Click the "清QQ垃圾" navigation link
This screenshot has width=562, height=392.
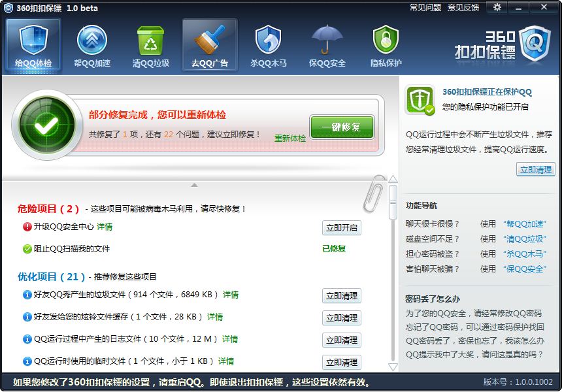pyautogui.click(x=524, y=239)
